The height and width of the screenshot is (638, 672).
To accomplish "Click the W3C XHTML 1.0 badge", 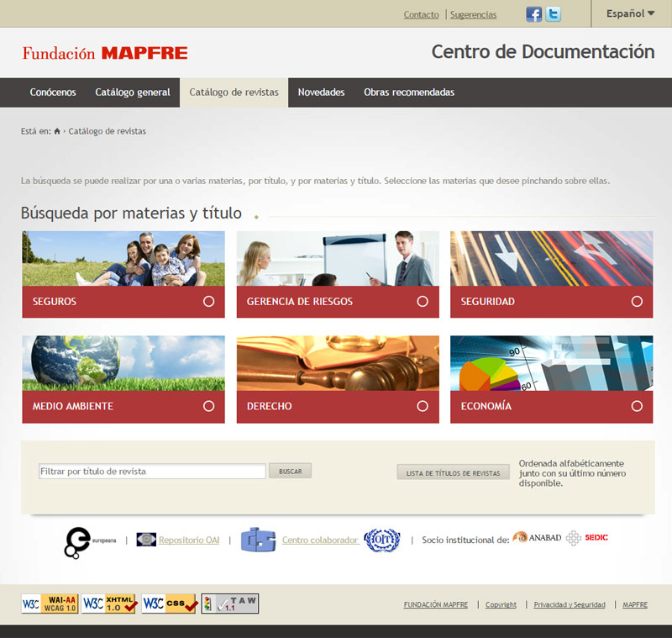I will click(109, 604).
